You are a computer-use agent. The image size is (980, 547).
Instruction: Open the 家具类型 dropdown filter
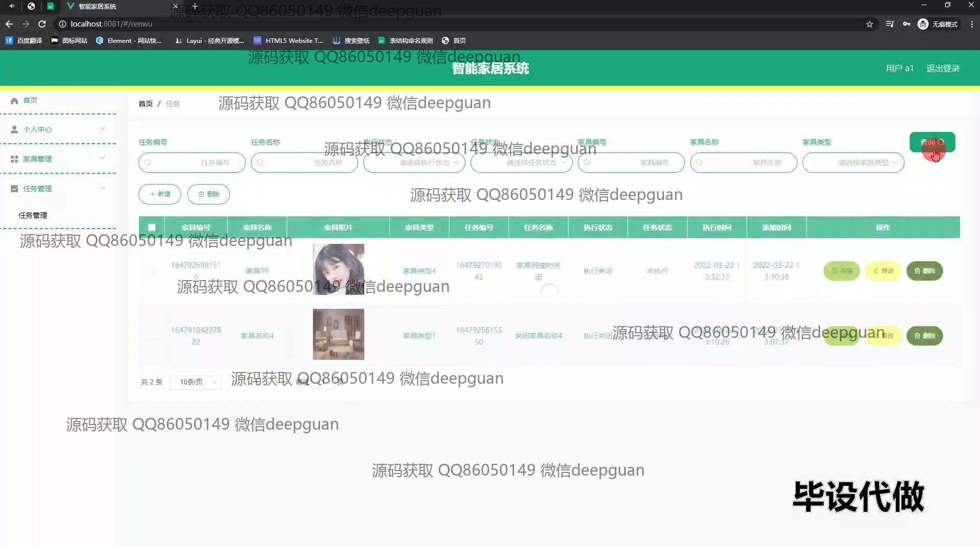(x=853, y=163)
